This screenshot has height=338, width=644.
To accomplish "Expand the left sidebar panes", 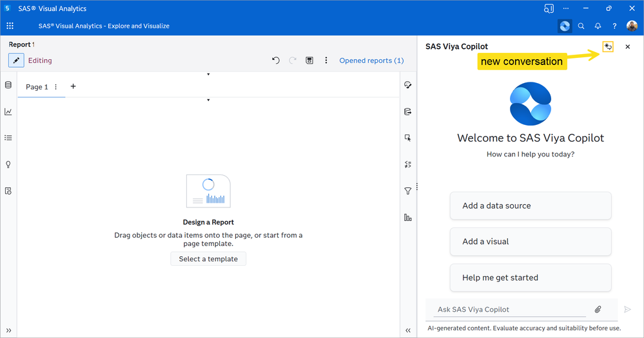I will tap(8, 330).
